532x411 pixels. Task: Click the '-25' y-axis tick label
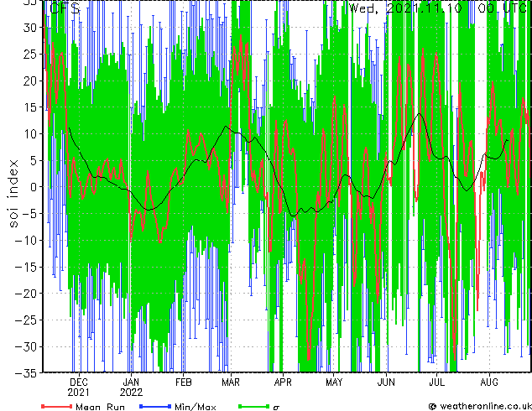click(25, 320)
